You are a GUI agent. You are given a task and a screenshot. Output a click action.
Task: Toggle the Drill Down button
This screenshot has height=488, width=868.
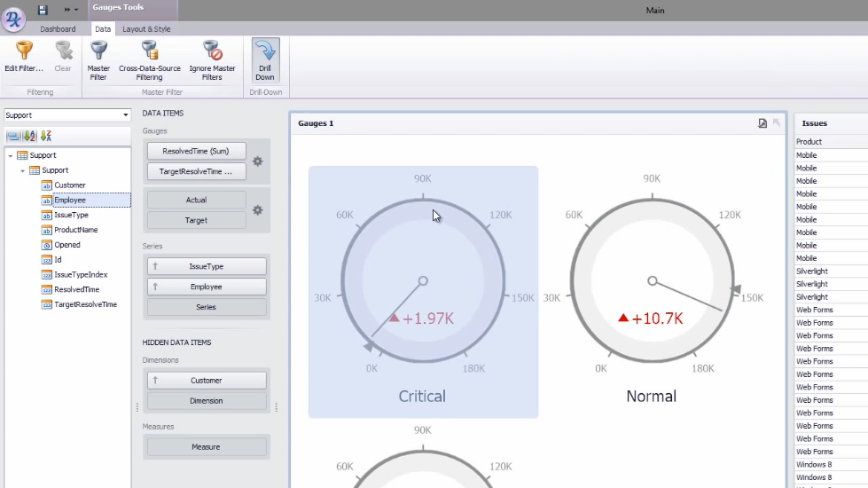265,60
